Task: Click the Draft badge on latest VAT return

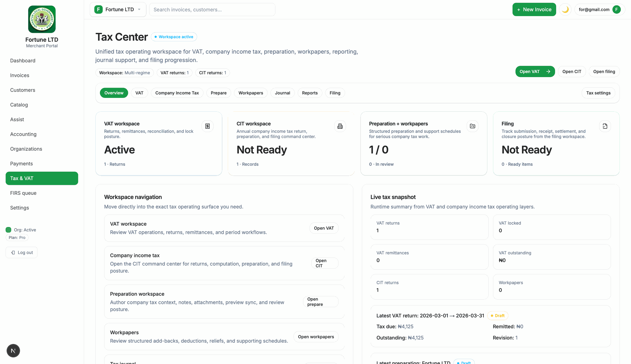Action: [498, 316]
